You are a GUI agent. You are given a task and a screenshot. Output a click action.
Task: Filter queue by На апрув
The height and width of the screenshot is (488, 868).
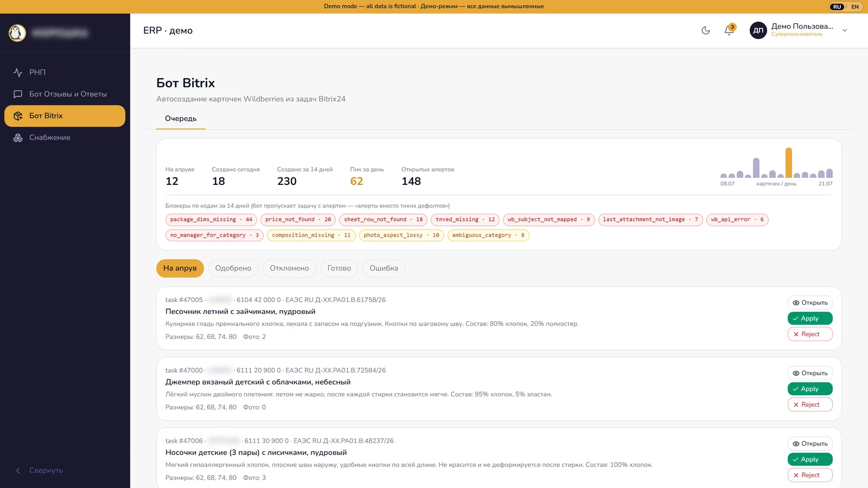(x=180, y=268)
